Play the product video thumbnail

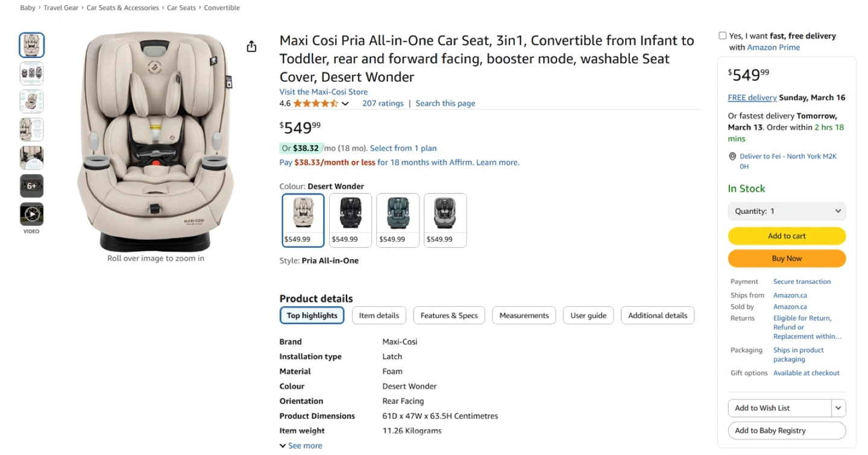(x=31, y=215)
